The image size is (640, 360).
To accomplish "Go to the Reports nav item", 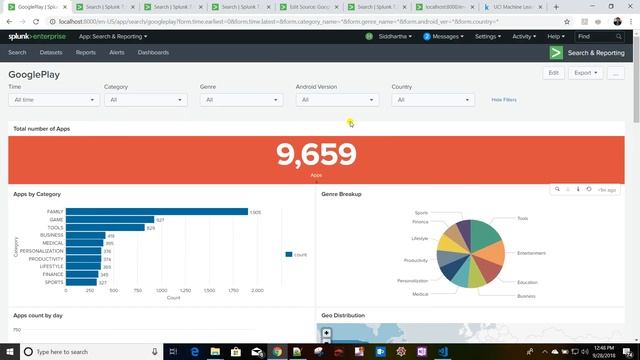I will point(86,52).
